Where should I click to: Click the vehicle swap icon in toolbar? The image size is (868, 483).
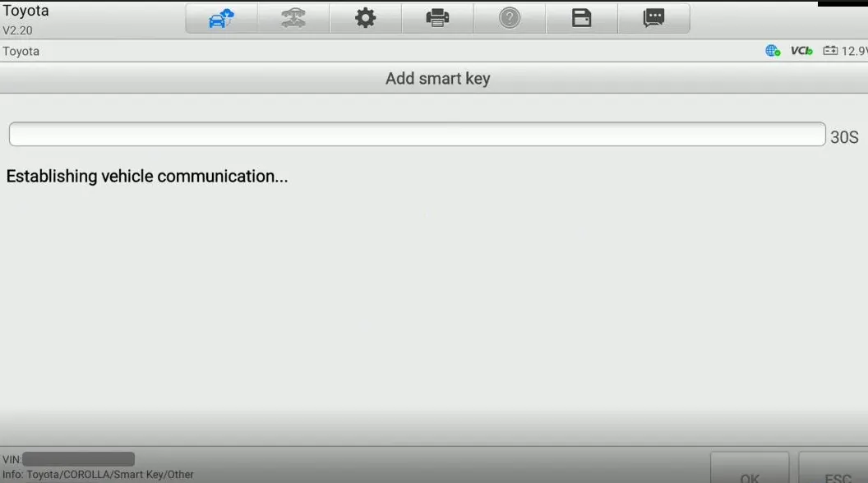pos(293,18)
